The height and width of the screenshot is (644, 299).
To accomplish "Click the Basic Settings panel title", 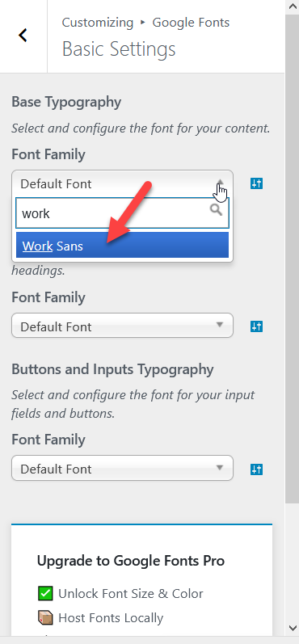I will coord(119,49).
